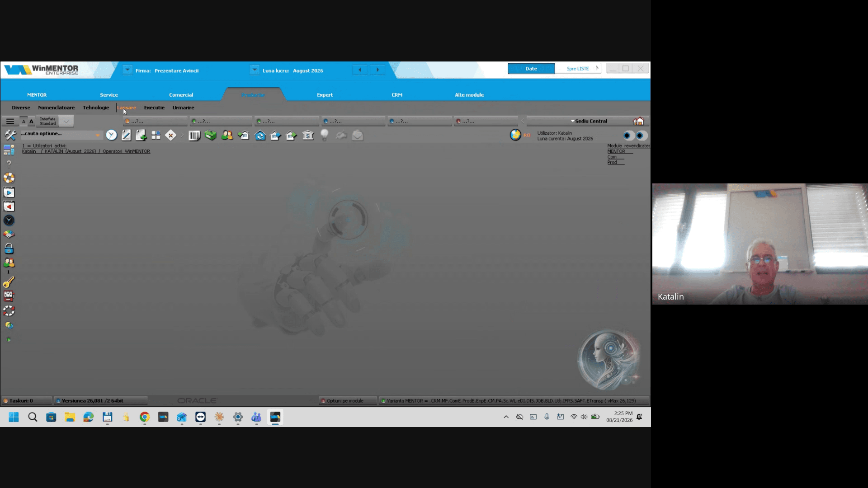Select the larger bold A font button

[x=31, y=121]
